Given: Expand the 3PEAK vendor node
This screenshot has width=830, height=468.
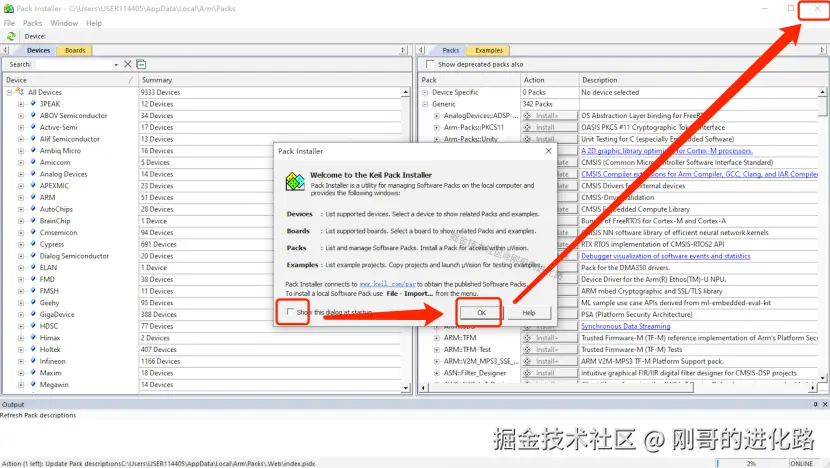Looking at the screenshot, I should [x=21, y=104].
